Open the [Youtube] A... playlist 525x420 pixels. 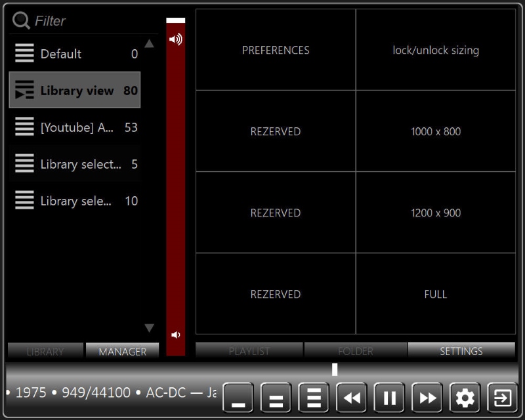click(75, 127)
